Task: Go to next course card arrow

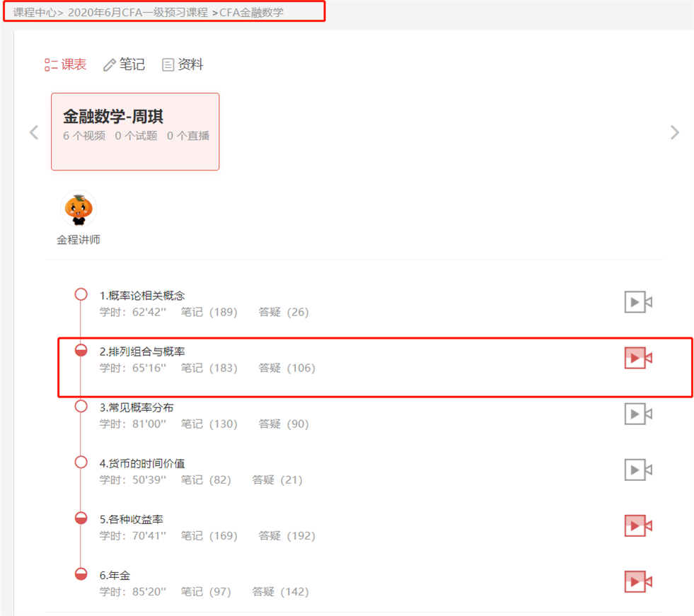Action: coord(674,132)
